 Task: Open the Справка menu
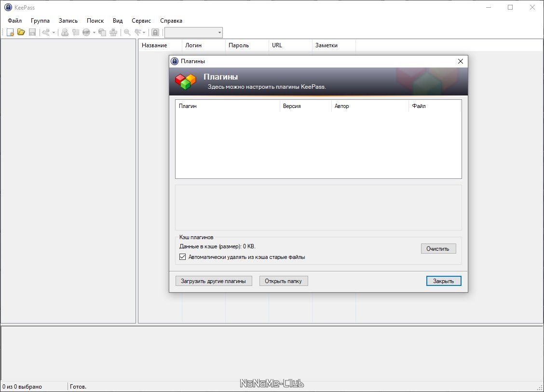coord(171,21)
